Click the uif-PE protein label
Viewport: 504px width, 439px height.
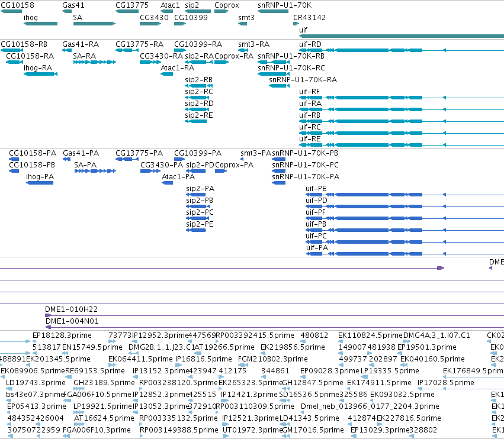[x=316, y=189]
